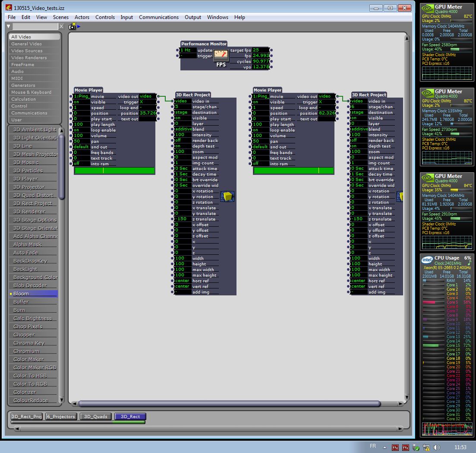Image resolution: width=476 pixels, height=453 pixels.
Task: Open the second 3D Rect Project horz ref 'center' value
Action: point(359,281)
